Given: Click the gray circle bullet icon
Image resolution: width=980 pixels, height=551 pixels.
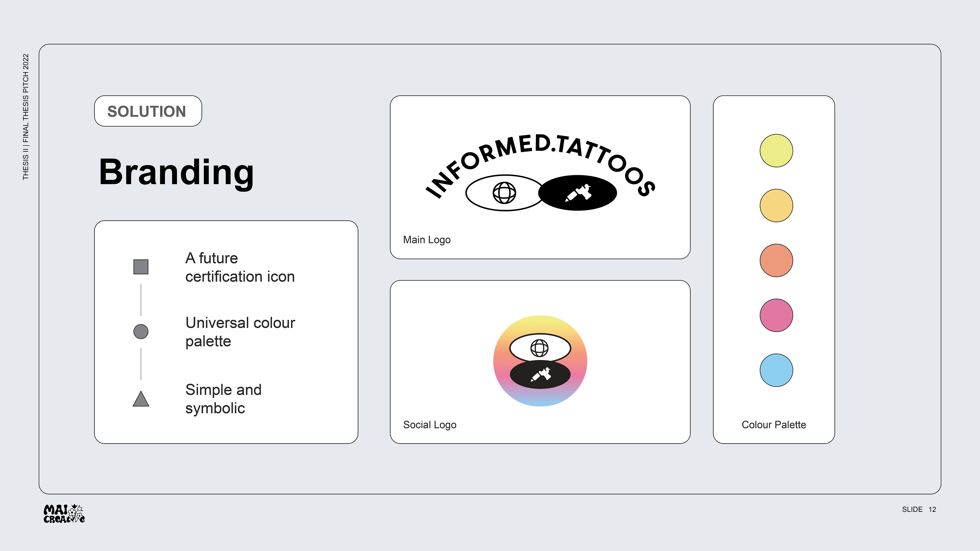Looking at the screenshot, I should pos(141,331).
